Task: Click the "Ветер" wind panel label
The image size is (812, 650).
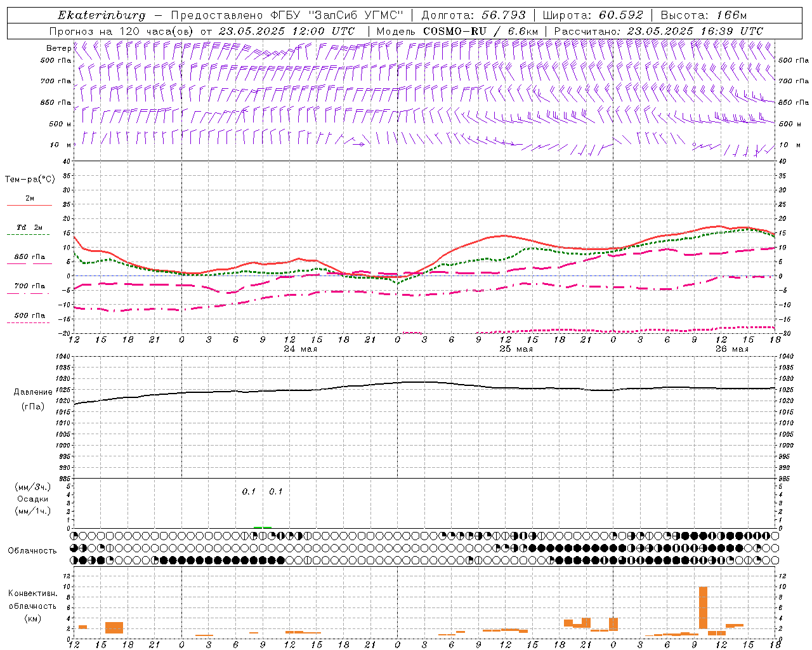Action: pos(58,48)
